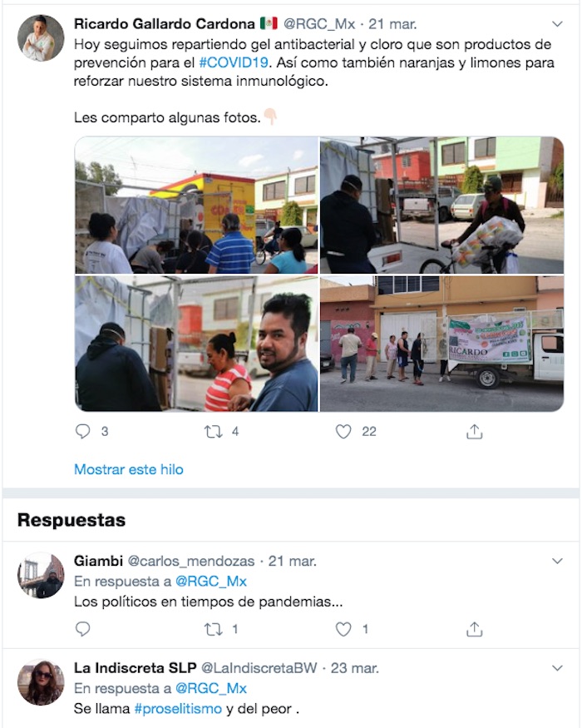This screenshot has height=728, width=582.
Task: Open Mostrar este hilo link
Action: click(129, 469)
